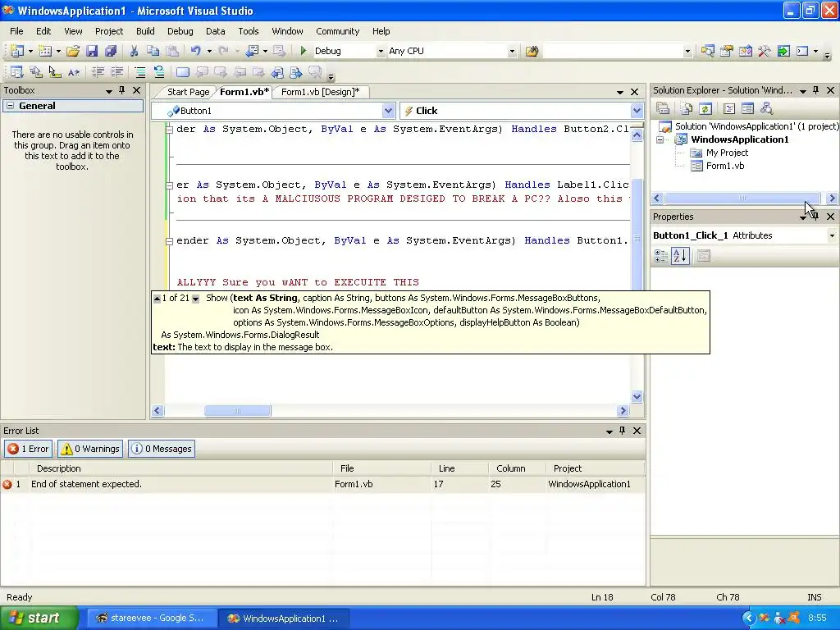Open the Start Page toolbar icon
Viewport: 840px width, 630px height.
[783, 51]
